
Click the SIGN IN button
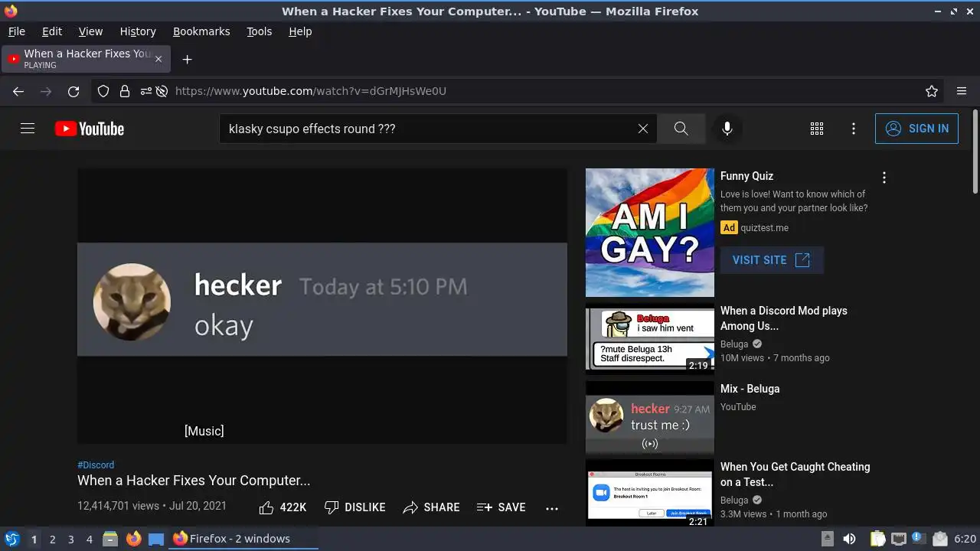916,129
